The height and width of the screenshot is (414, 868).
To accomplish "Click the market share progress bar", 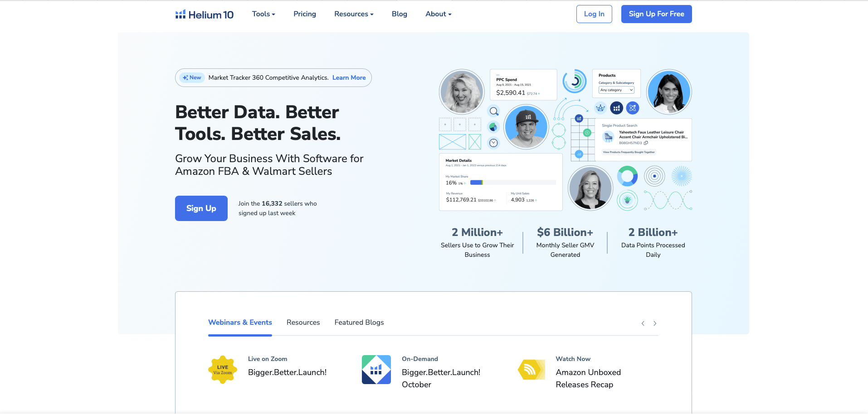I will point(513,183).
